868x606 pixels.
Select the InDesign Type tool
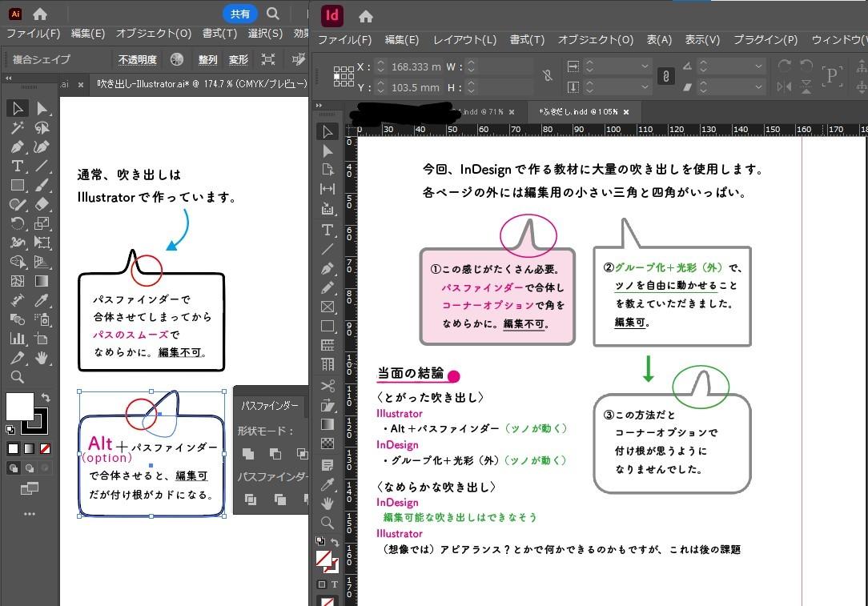pos(328,230)
